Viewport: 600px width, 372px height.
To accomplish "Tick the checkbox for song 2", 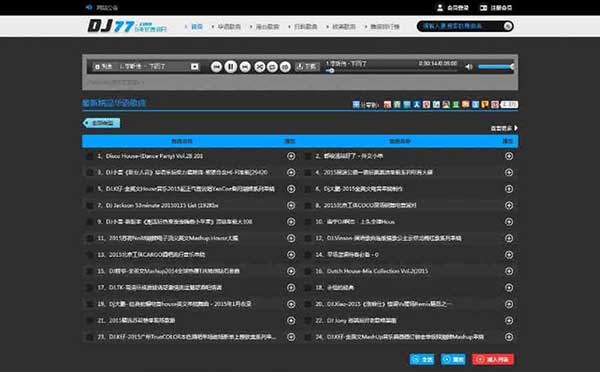I will (308, 157).
